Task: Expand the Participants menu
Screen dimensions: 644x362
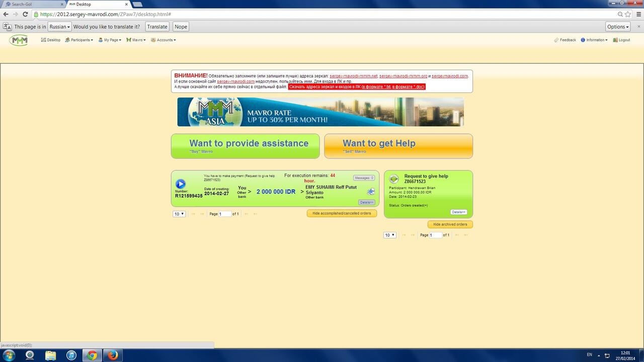Action: (79, 40)
